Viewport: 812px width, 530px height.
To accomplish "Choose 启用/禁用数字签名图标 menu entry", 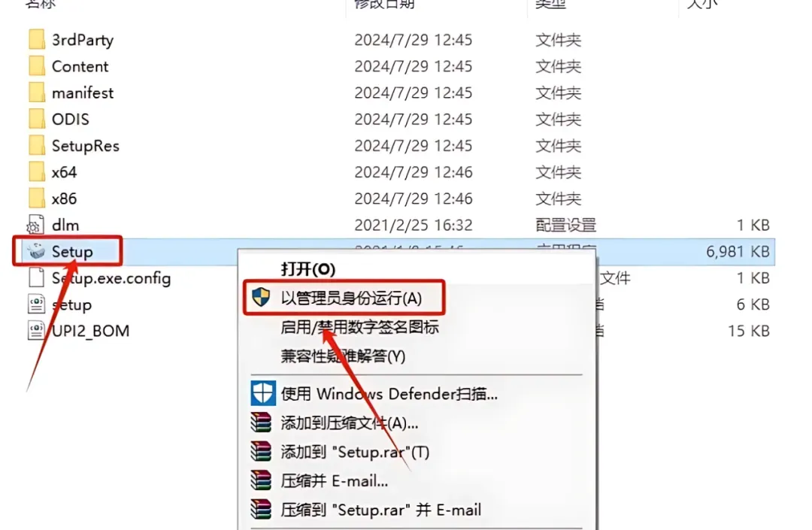I will click(x=360, y=327).
